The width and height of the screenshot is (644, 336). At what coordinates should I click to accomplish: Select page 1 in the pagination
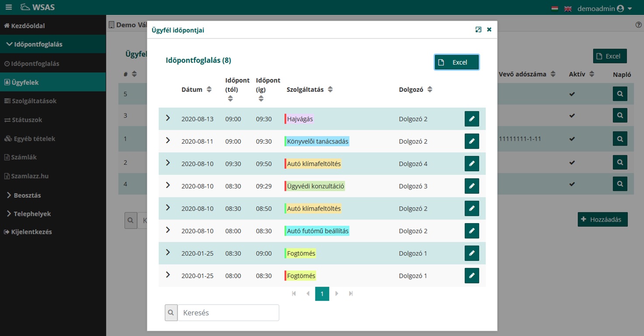322,294
